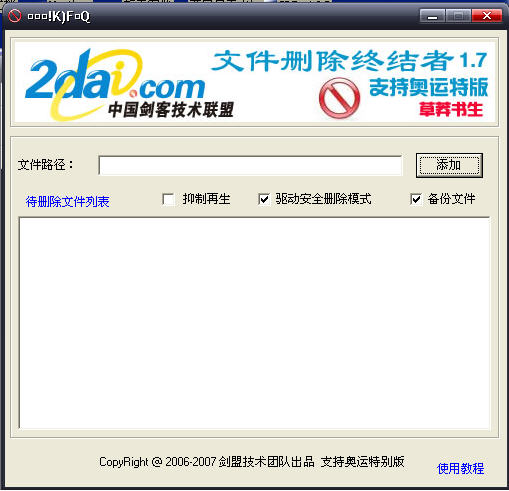Uncheck the 驱动安全删除模式 option
This screenshot has width=509, height=491.
[264, 200]
